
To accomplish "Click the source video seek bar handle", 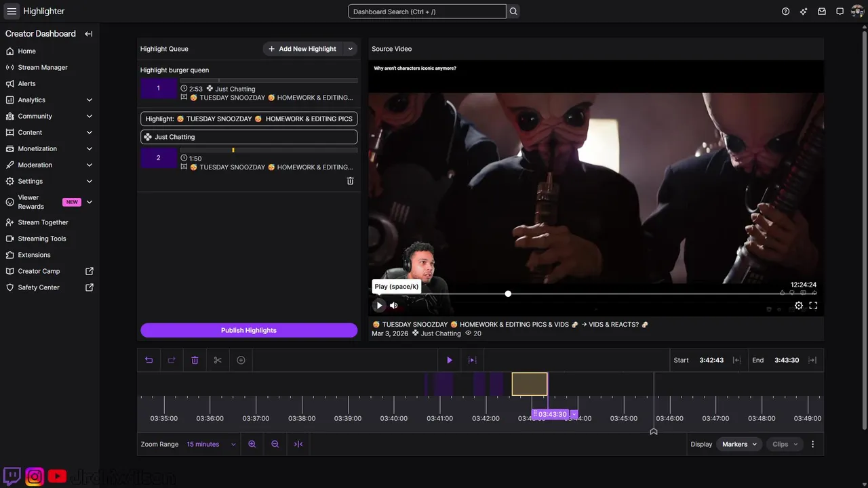I will [x=508, y=293].
